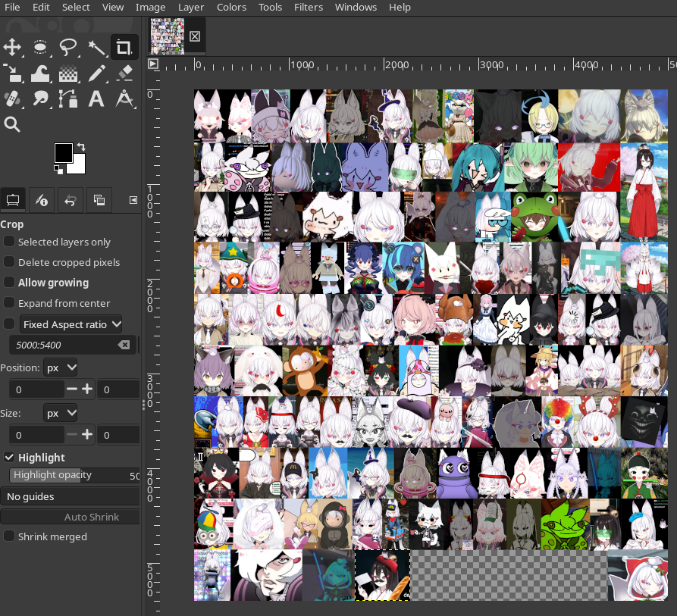
Task: Open the Tools menu
Action: [270, 8]
